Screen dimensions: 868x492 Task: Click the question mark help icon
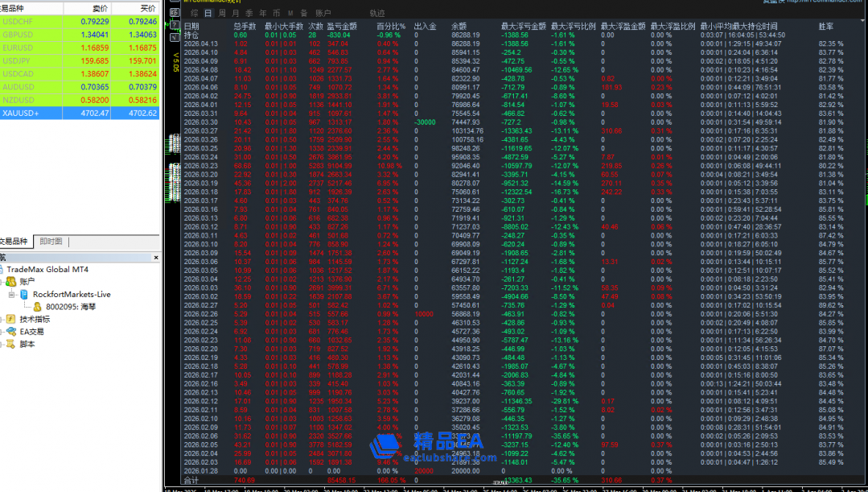pyautogui.click(x=175, y=25)
